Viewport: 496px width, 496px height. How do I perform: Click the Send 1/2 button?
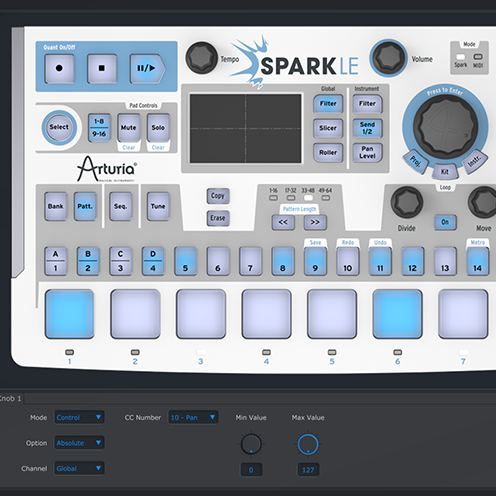click(x=367, y=128)
